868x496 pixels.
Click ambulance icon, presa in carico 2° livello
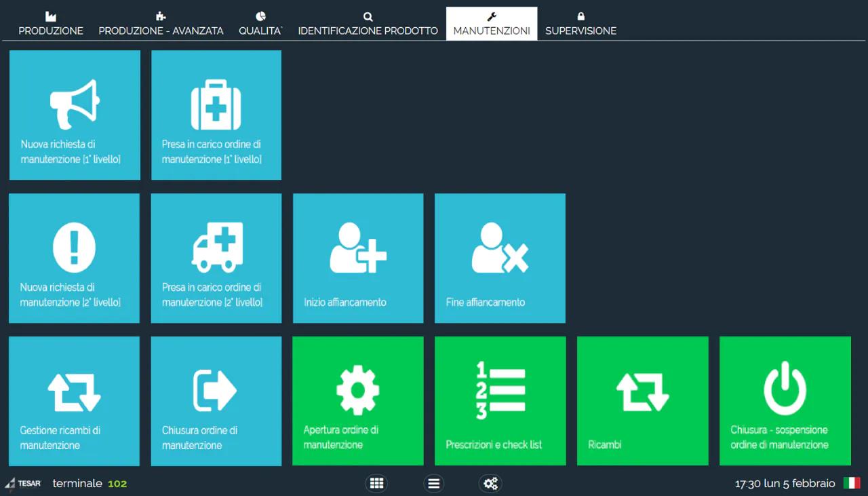[x=217, y=248]
